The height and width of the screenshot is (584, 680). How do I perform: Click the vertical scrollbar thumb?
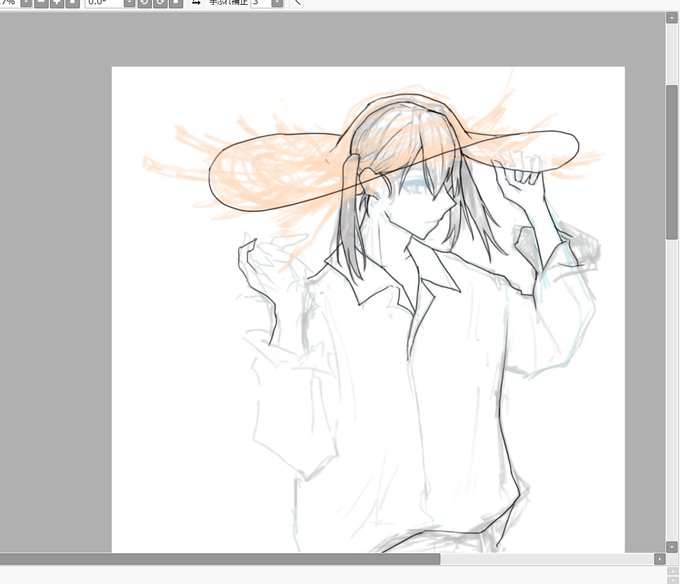coord(672,162)
